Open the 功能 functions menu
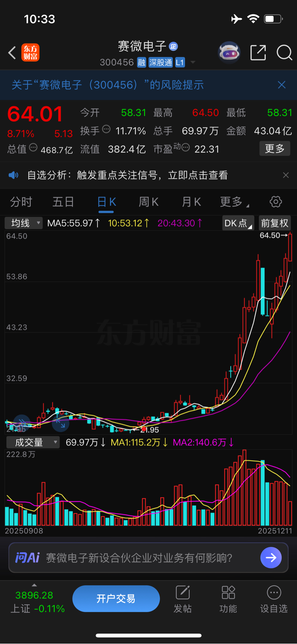Image resolution: width=297 pixels, height=644 pixels. click(228, 599)
